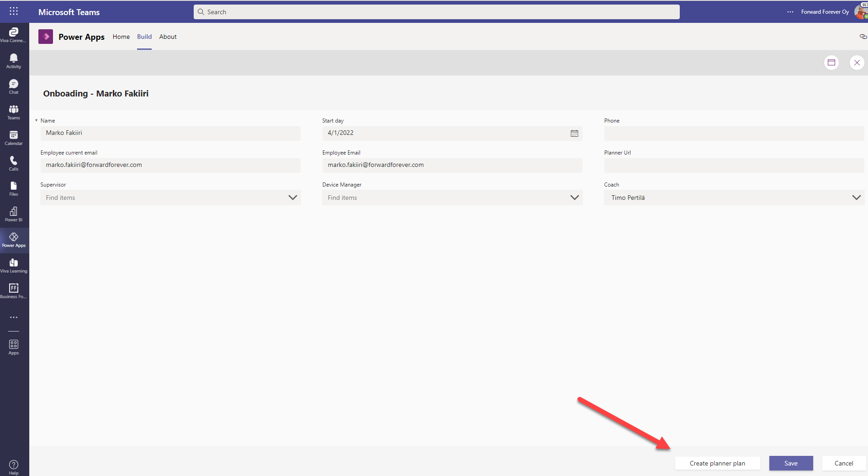Expand the Device Manager dropdown
The image size is (868, 476).
[x=574, y=198]
